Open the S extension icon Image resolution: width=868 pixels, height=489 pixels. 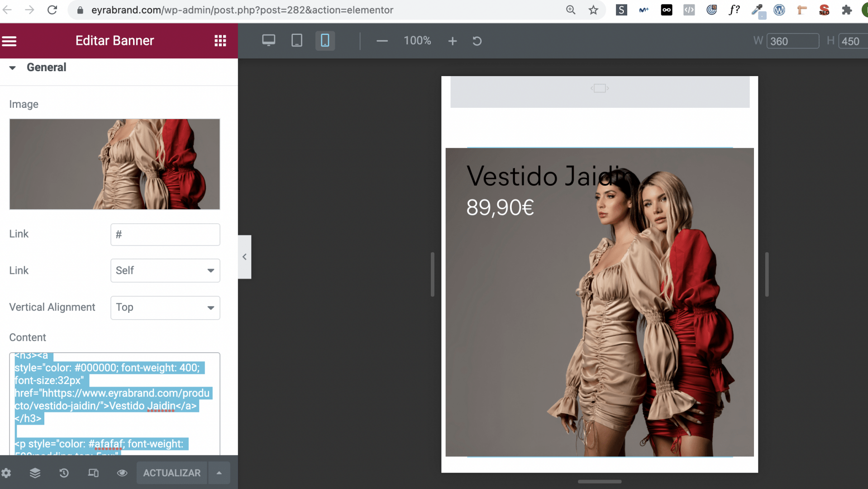point(621,10)
